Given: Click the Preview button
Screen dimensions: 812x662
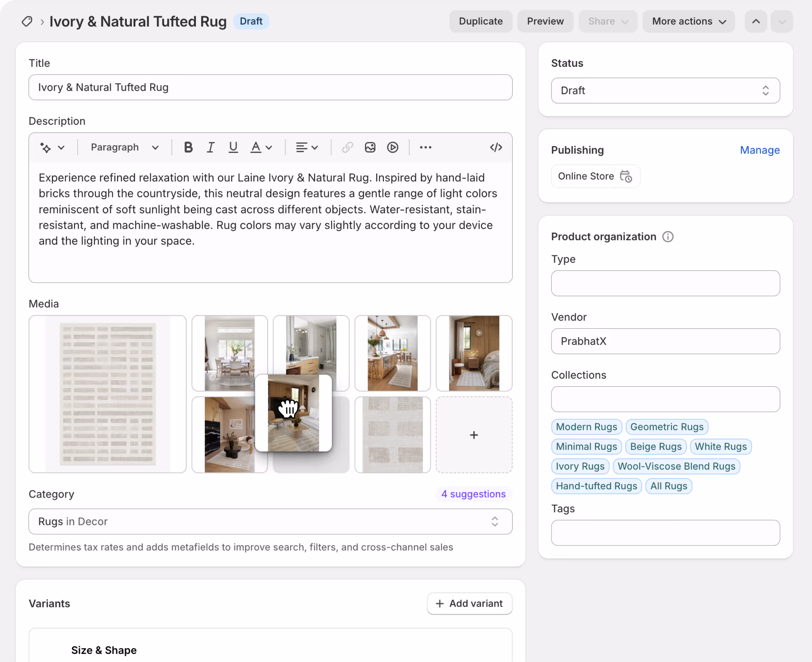Looking at the screenshot, I should click(x=545, y=21).
